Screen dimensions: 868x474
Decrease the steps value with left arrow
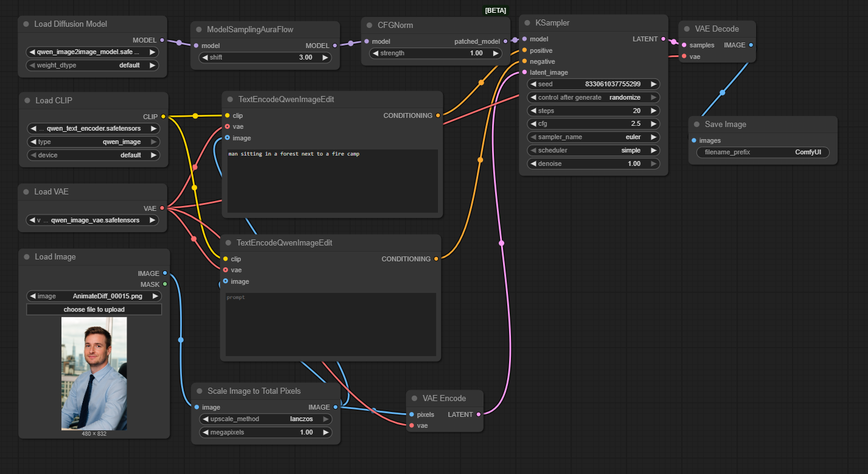[x=533, y=111]
